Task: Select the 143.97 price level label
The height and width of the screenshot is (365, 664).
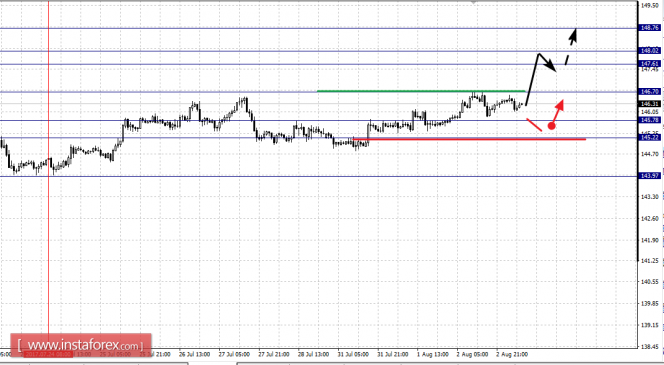Action: 650,176
